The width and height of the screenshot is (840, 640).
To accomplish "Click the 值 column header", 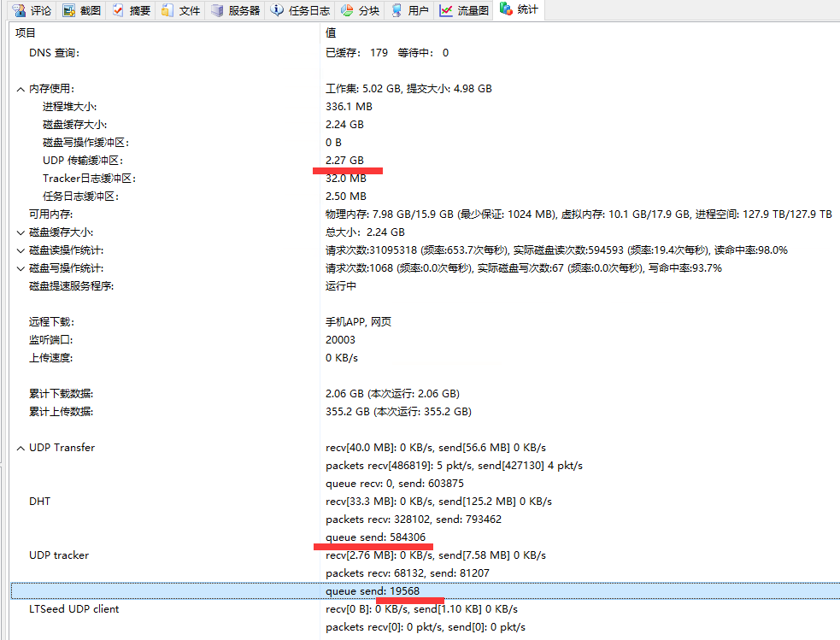I will pos(580,32).
